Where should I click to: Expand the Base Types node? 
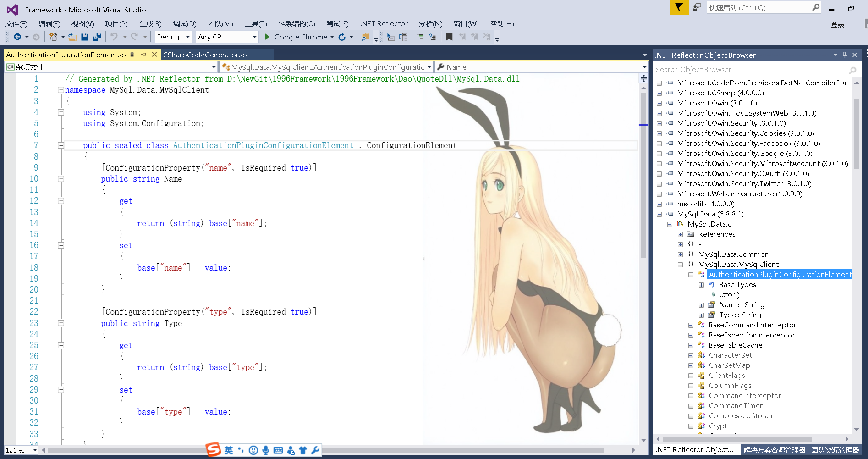(x=701, y=285)
